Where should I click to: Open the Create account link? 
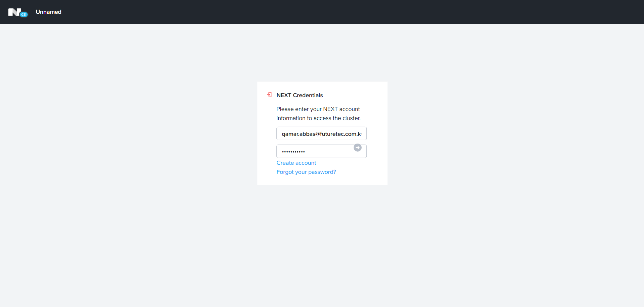pyautogui.click(x=296, y=163)
